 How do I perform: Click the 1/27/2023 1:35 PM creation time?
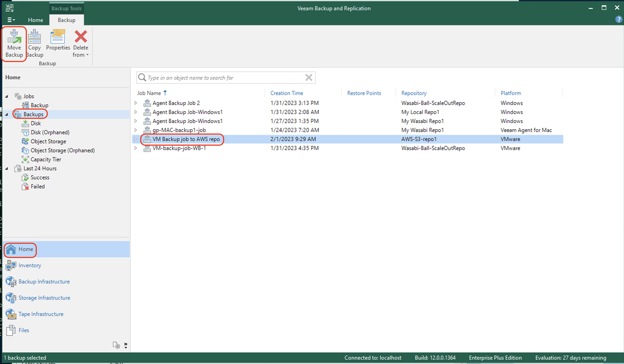(x=294, y=121)
